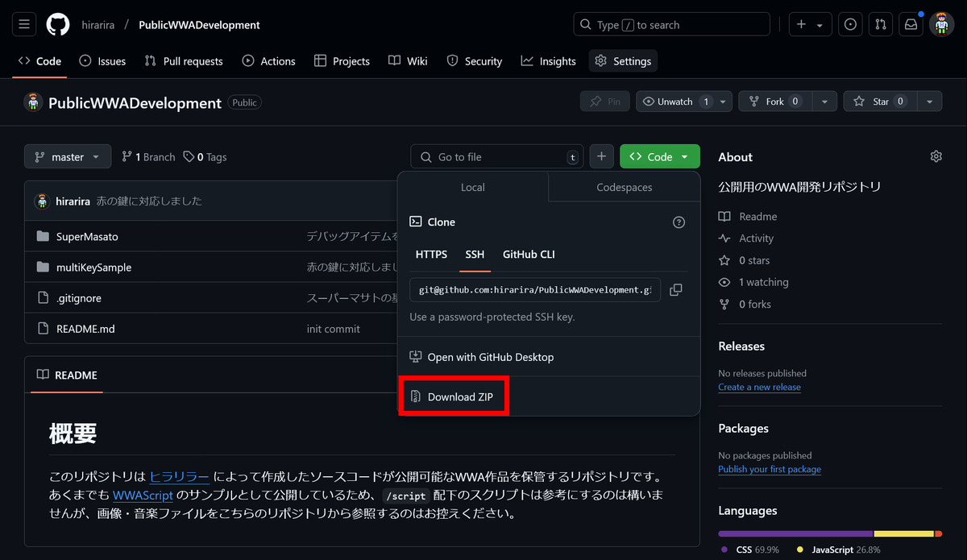Click hirarira commit author avatar
The image size is (967, 560).
[x=42, y=201]
